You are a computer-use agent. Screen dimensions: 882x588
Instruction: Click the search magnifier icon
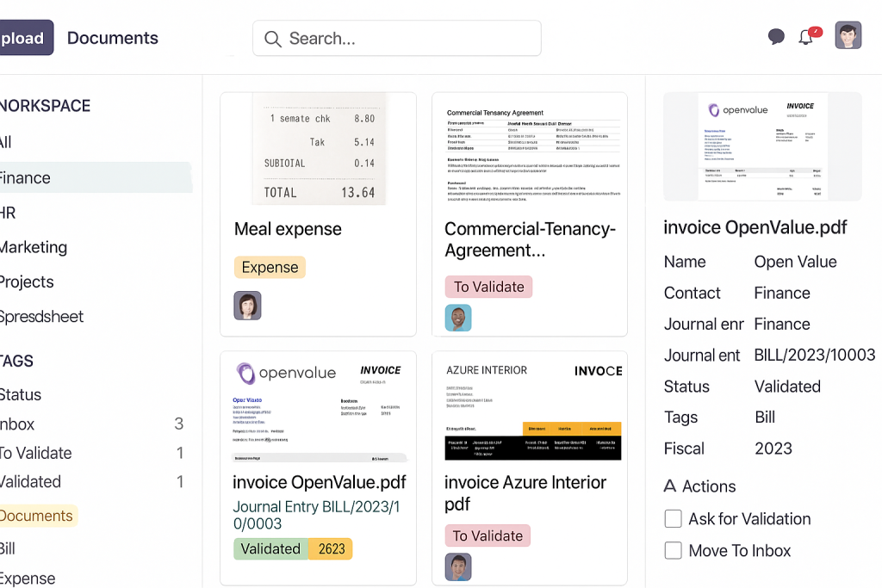pos(273,39)
